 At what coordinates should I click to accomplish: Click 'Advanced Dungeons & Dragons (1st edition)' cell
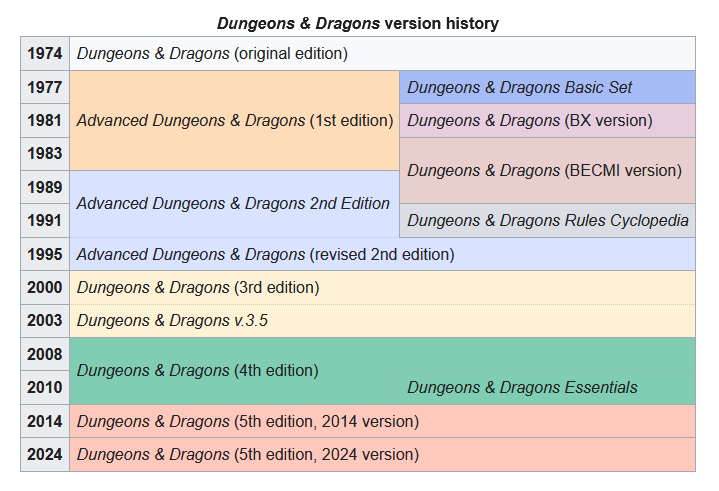point(234,121)
